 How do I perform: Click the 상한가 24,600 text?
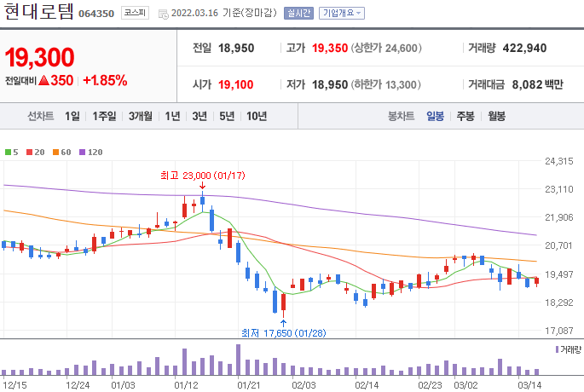click(386, 48)
